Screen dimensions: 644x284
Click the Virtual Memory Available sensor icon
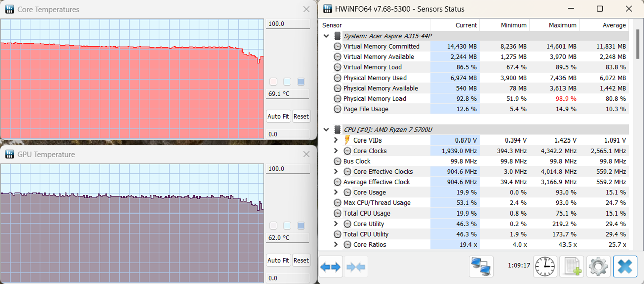[x=337, y=57]
